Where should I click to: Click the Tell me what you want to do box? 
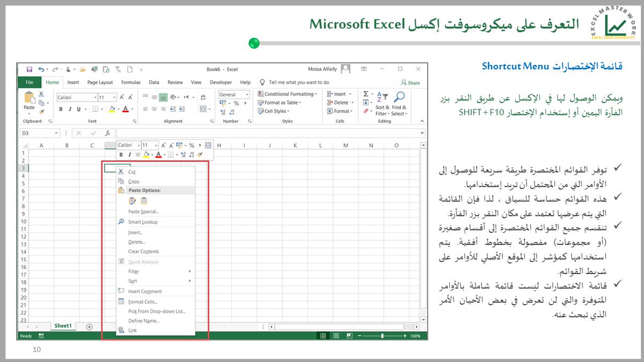294,83
